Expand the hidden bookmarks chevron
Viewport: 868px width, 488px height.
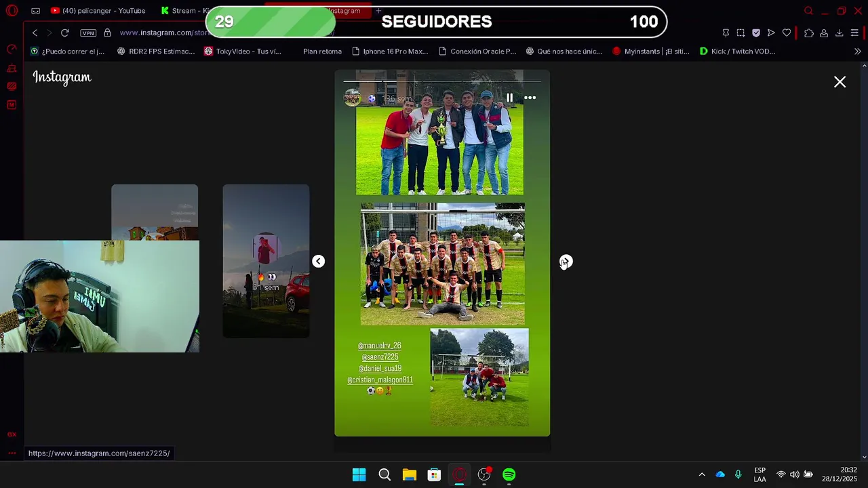857,51
